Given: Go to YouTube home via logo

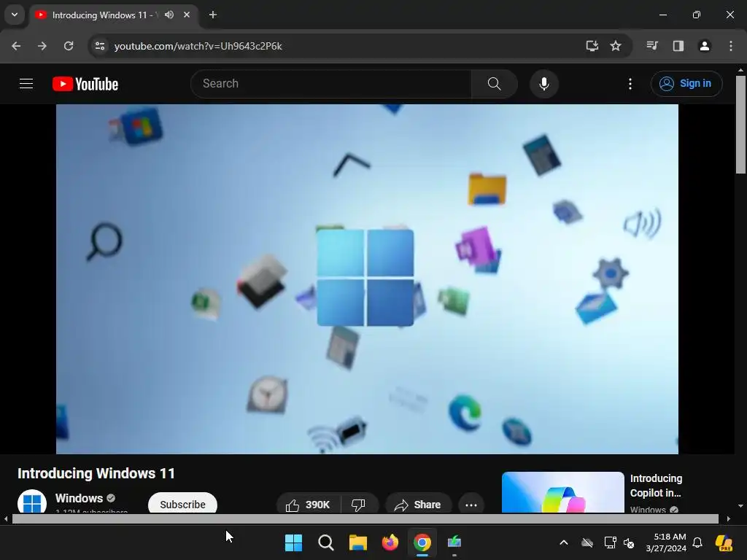Looking at the screenshot, I should click(x=85, y=84).
